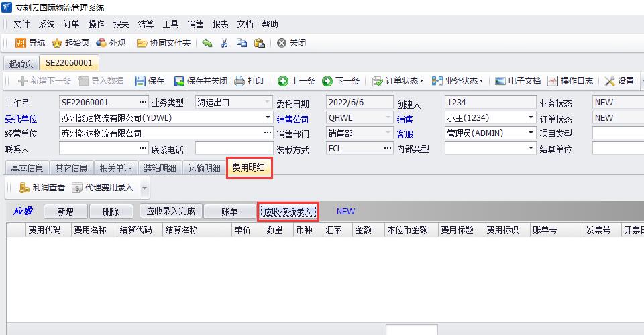
Task: Click the scissors cut icon
Action: [x=225, y=43]
